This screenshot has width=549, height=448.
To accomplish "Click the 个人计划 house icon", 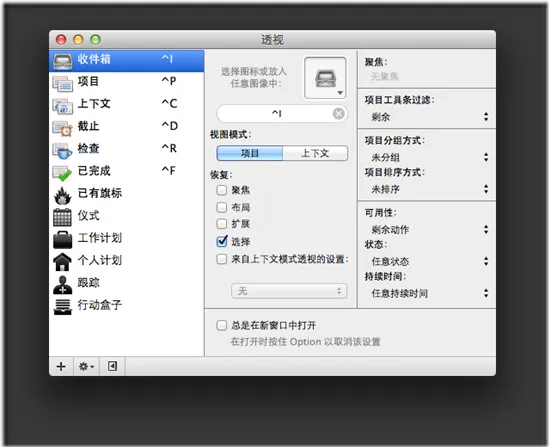I will [x=62, y=262].
